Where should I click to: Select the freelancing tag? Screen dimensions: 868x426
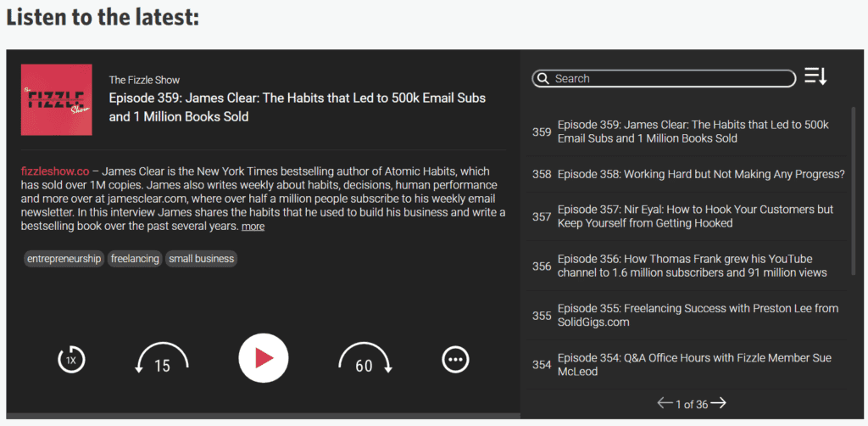(135, 259)
